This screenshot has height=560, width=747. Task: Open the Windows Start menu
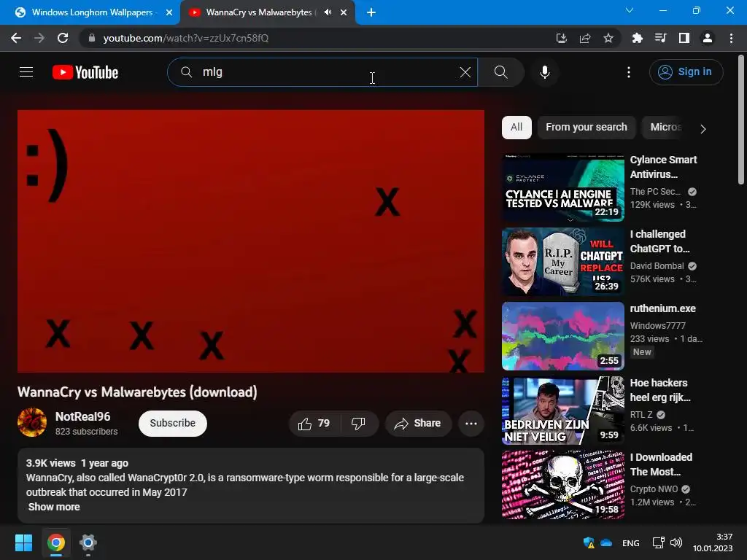[23, 542]
